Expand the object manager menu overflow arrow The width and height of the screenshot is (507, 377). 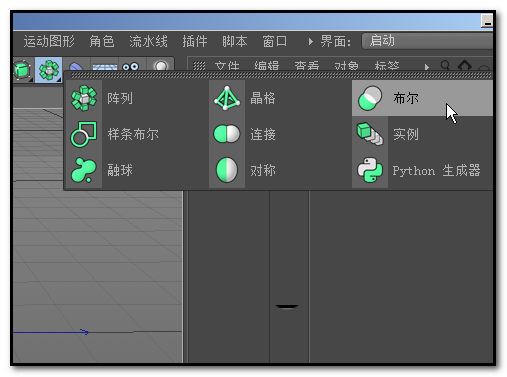tap(427, 67)
